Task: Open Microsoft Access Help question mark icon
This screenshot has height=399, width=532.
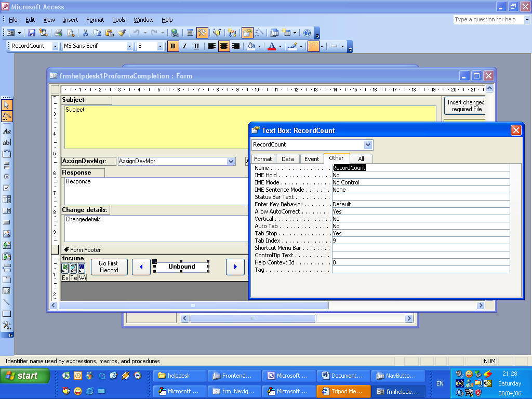Action: pos(307,33)
